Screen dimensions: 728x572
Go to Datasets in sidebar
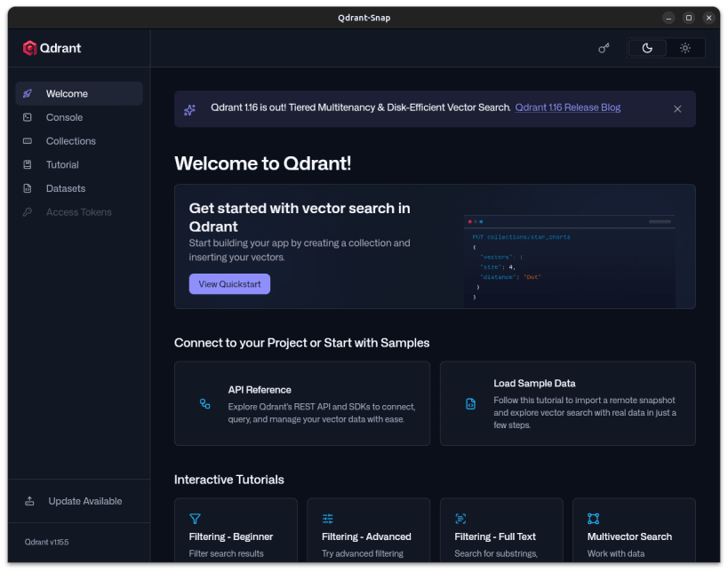(x=79, y=188)
